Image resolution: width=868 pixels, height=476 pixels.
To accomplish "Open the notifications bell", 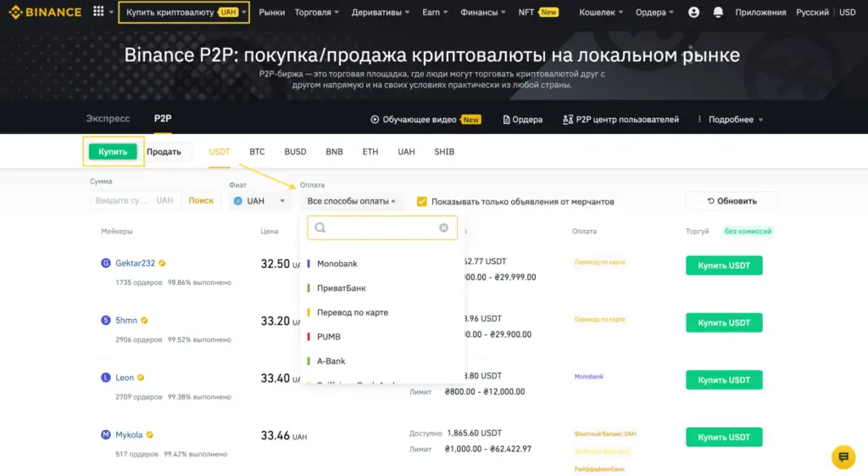I will click(719, 13).
